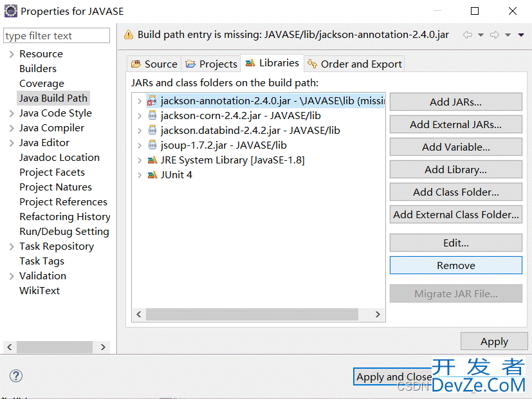Click the library list horizontal scrollbar thumb
Image resolution: width=532 pixels, height=399 pixels.
[252, 314]
